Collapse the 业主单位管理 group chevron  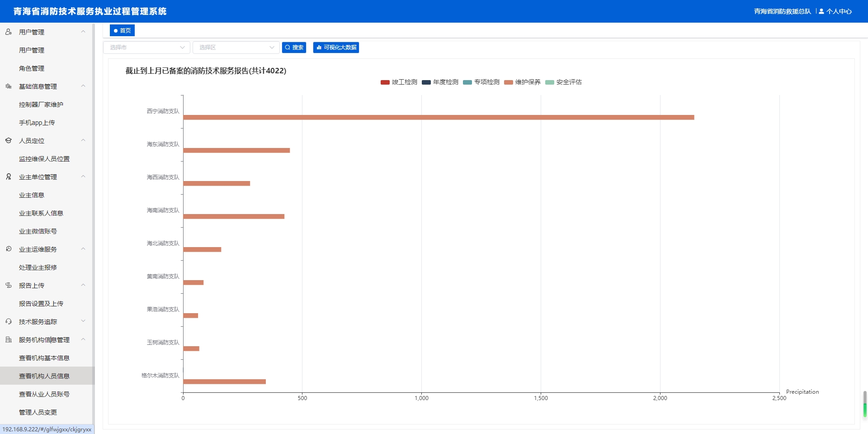pos(83,176)
